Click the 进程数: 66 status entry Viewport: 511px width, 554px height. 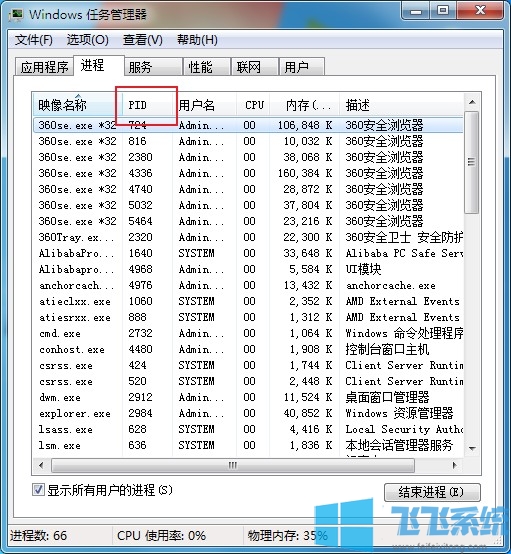(39, 535)
